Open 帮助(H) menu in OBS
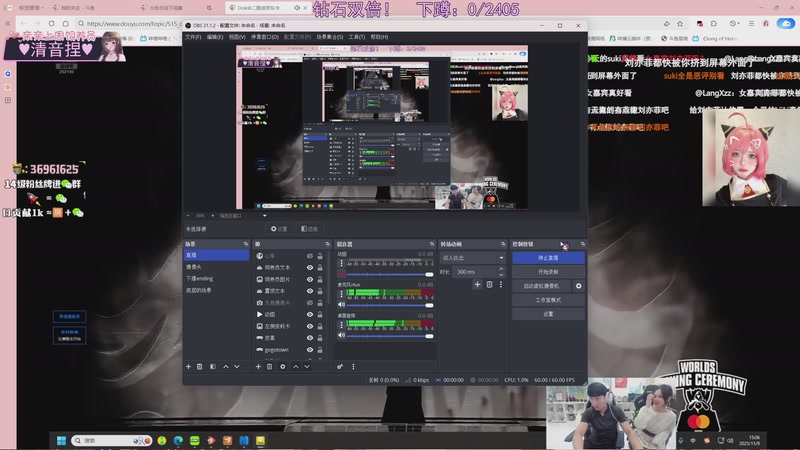The height and width of the screenshot is (450, 800). click(379, 37)
